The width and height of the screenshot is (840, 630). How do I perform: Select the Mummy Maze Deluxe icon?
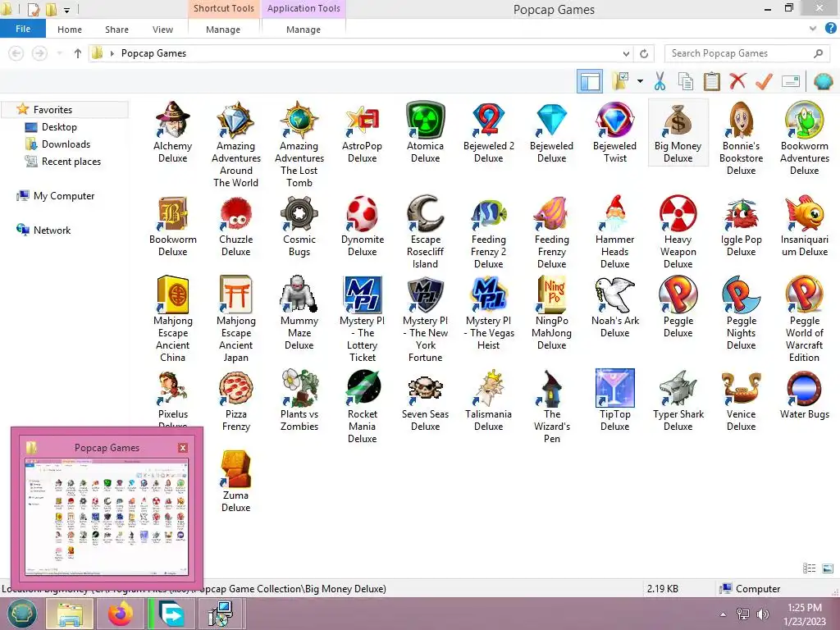pyautogui.click(x=299, y=294)
